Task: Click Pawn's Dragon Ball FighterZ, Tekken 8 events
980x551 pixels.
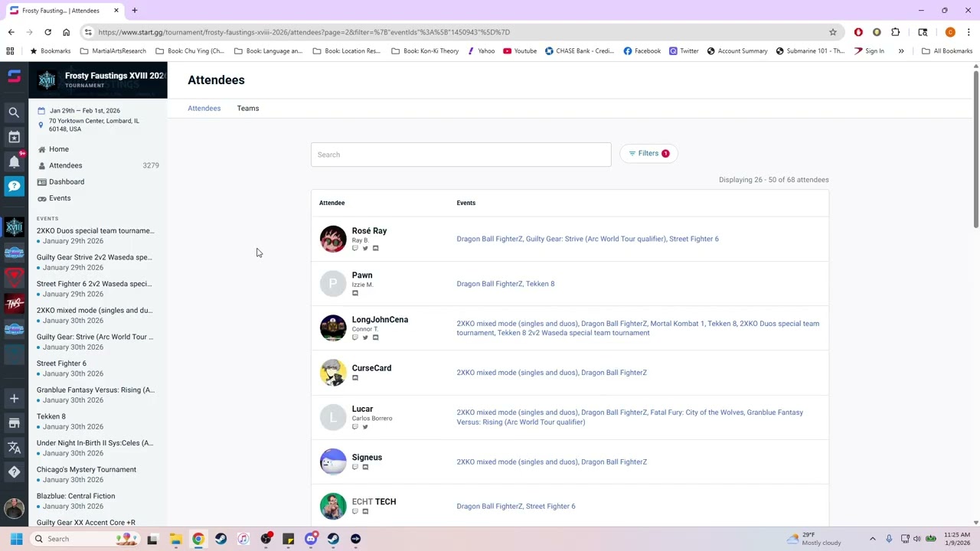Action: tap(505, 284)
